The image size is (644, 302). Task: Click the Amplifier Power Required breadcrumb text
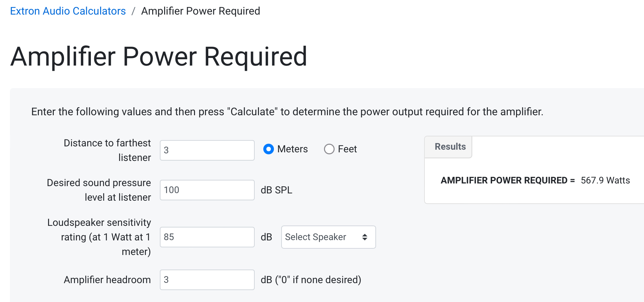(x=200, y=11)
